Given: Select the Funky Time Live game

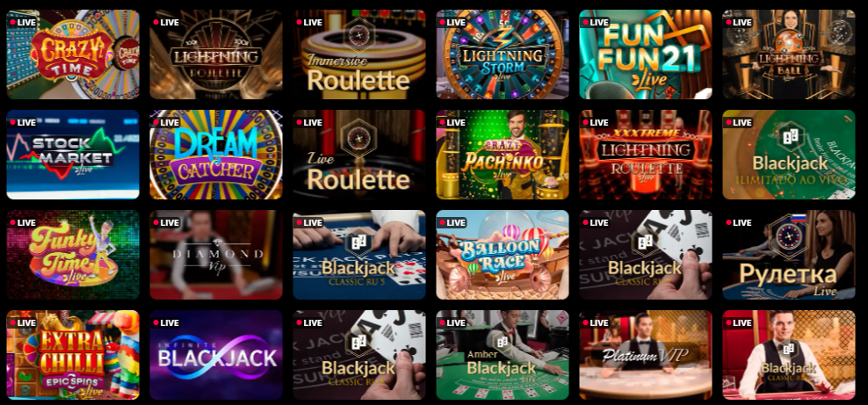Looking at the screenshot, I should point(73,255).
